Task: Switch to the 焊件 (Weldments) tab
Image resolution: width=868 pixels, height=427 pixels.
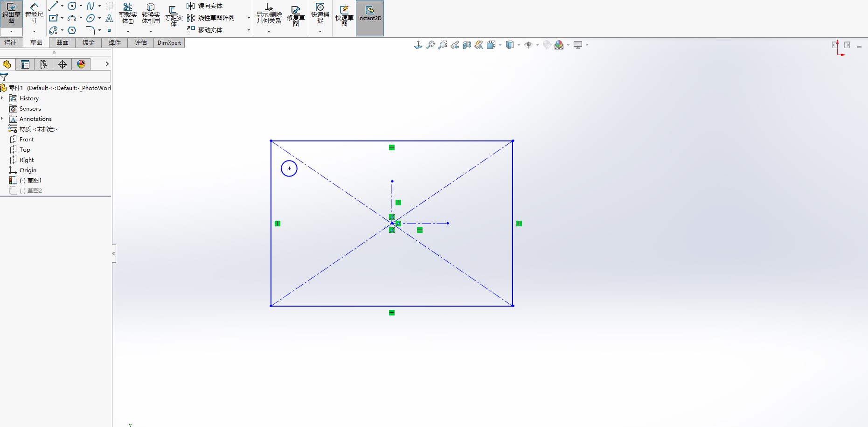Action: (115, 43)
